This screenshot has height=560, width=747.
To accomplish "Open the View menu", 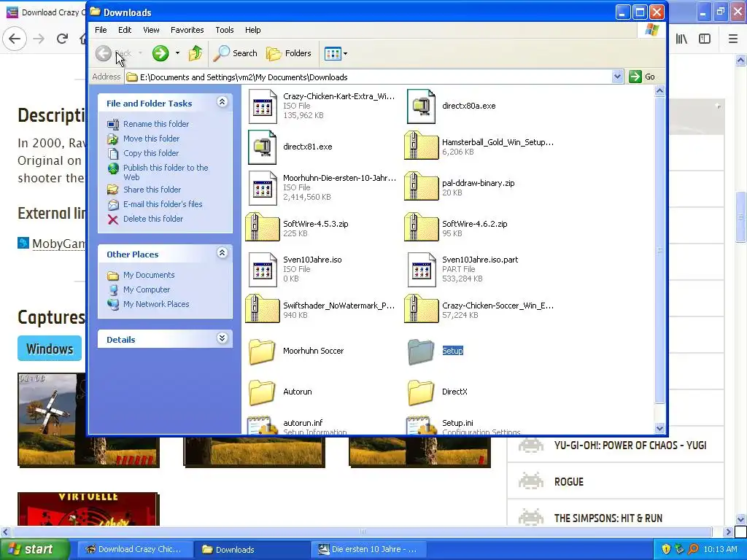I will [x=151, y=30].
